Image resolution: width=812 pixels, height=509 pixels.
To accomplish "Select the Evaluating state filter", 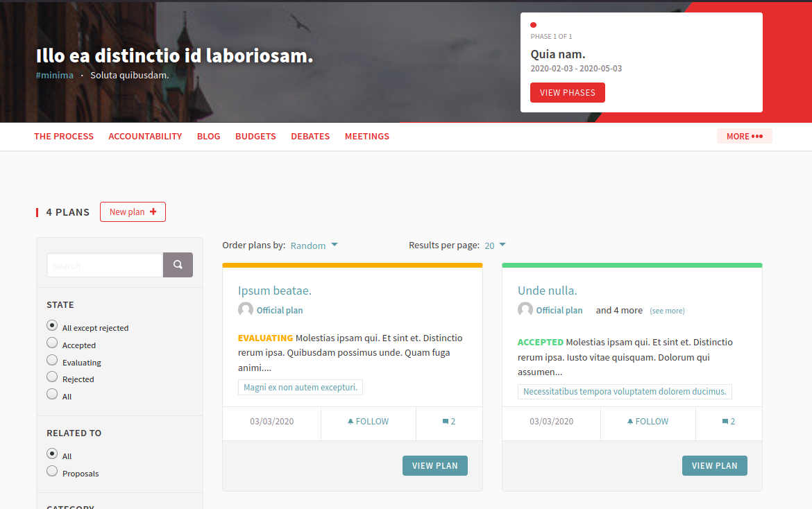I will [x=52, y=360].
